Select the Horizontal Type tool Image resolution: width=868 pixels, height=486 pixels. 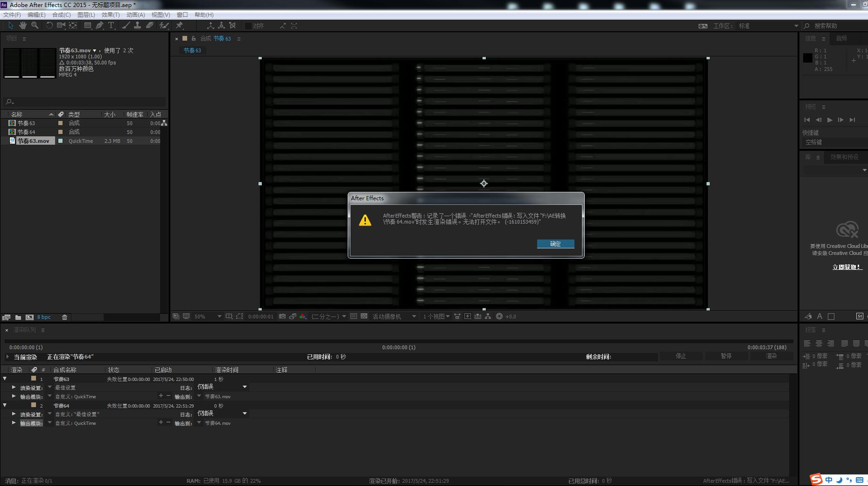(x=111, y=26)
